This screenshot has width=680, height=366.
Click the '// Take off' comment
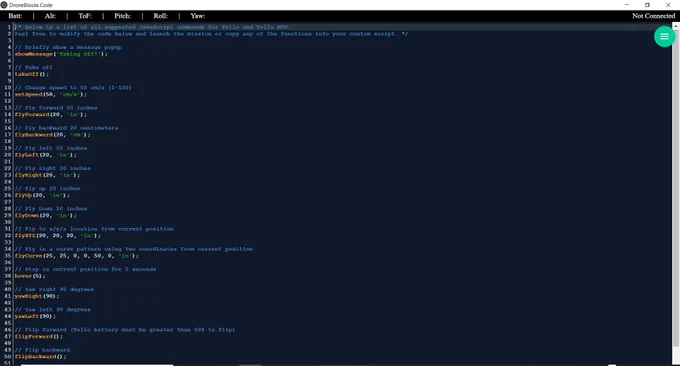point(33,68)
